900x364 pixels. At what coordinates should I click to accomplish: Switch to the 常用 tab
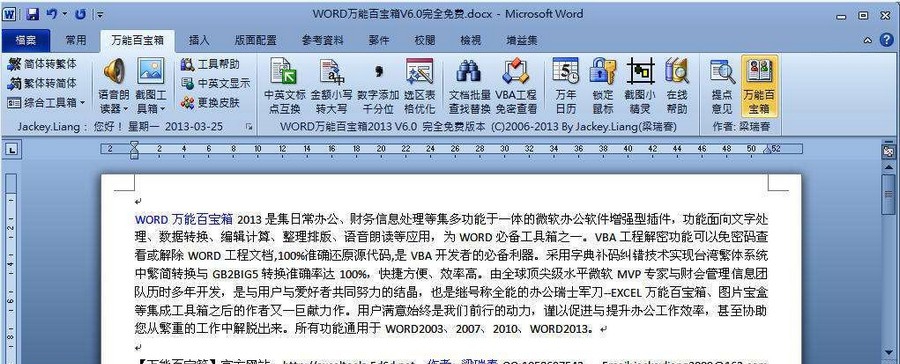(75, 40)
